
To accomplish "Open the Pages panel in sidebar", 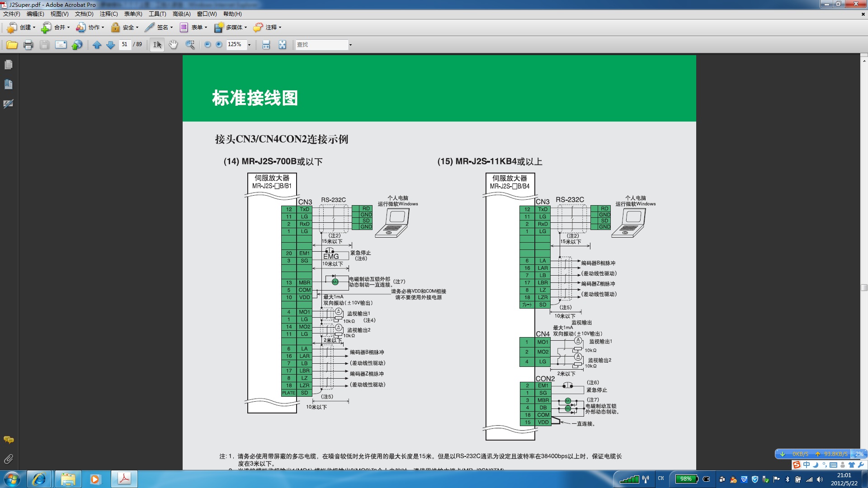I will coord(8,65).
